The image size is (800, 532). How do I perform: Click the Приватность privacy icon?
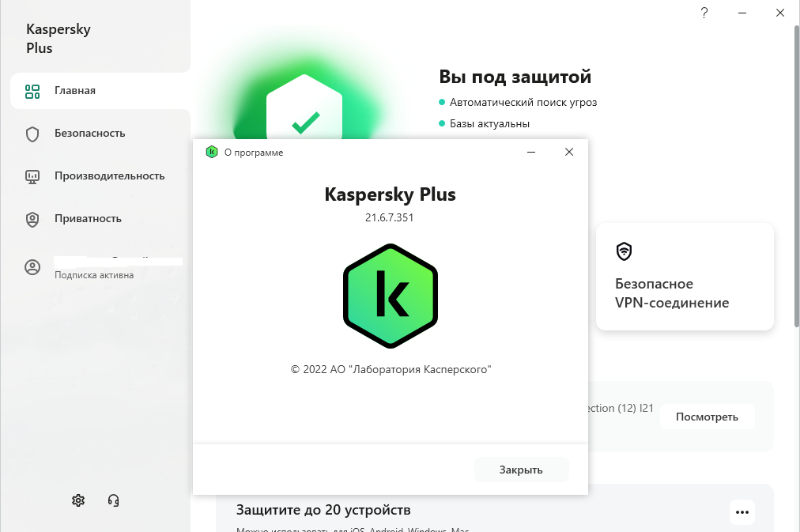tap(32, 219)
